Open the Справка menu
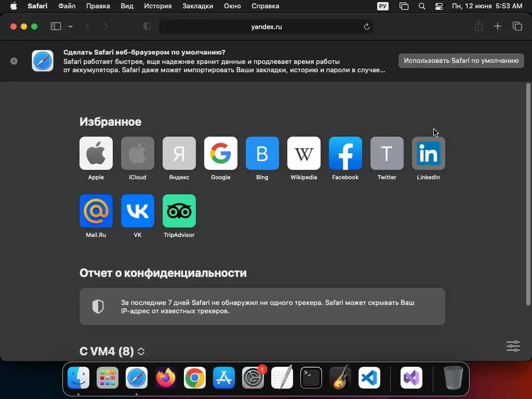Image resolution: width=532 pixels, height=399 pixels. tap(265, 6)
